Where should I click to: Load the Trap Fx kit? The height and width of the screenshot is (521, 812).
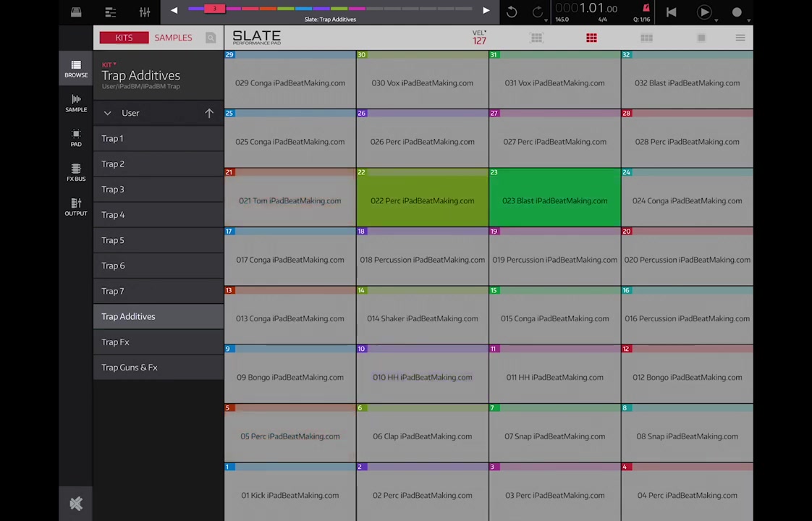click(116, 342)
